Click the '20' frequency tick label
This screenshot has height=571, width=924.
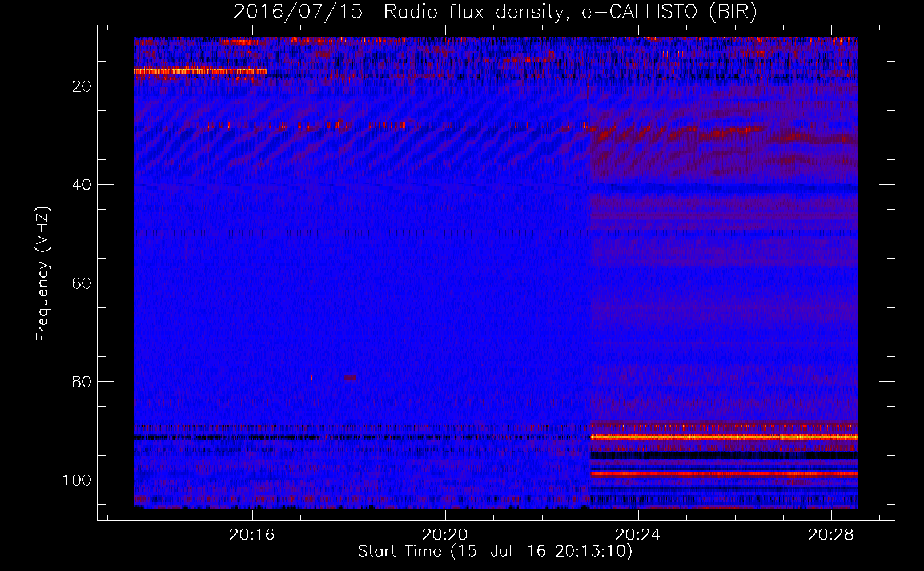coord(82,86)
